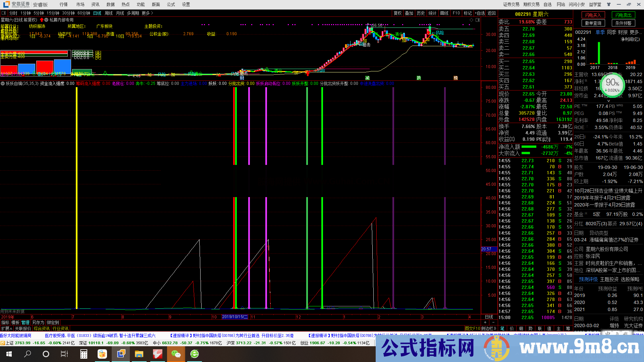Switch to 60分钟 chart period
644x362 pixels.
84,13
